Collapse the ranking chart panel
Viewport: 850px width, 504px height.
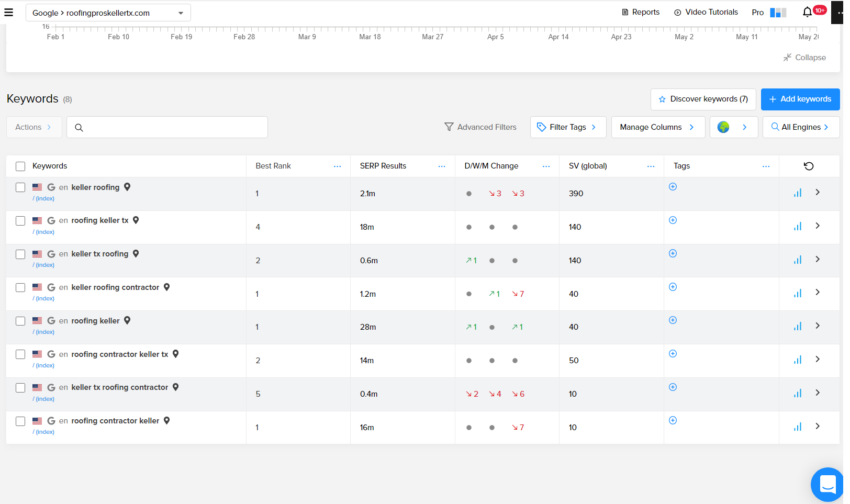804,58
